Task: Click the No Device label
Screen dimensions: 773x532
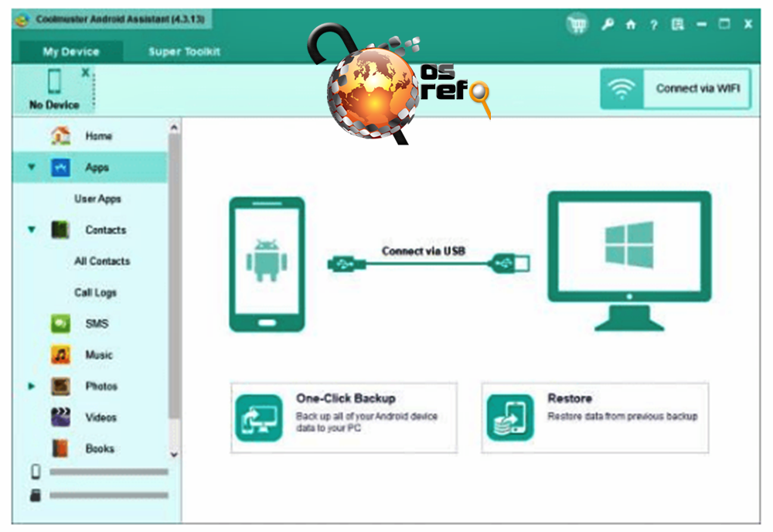Action: (54, 105)
